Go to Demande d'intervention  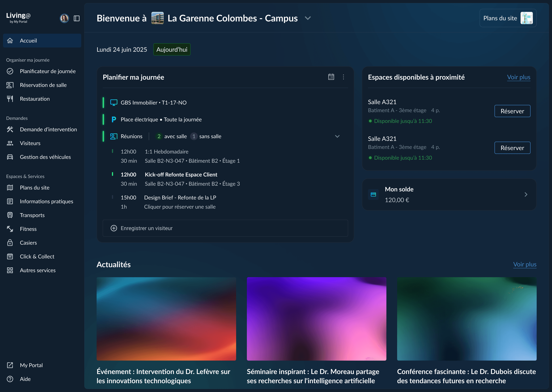point(48,129)
